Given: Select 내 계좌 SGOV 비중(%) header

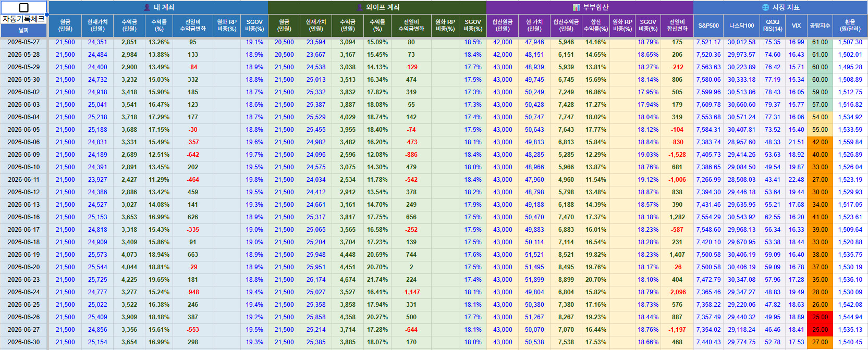Looking at the screenshot, I should [x=254, y=26].
